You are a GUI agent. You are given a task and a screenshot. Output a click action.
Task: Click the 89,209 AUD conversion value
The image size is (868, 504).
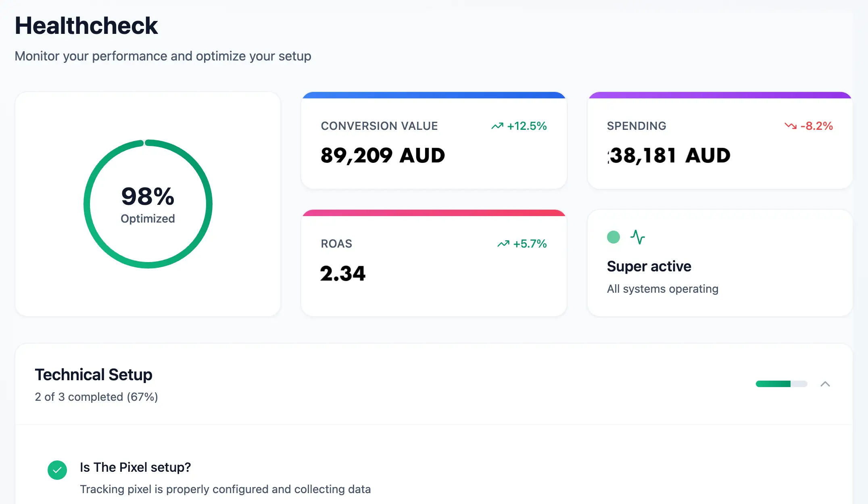click(x=382, y=156)
